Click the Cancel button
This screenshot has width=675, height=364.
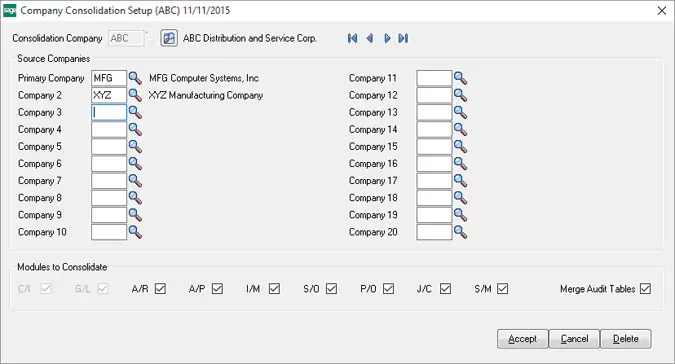coord(574,339)
